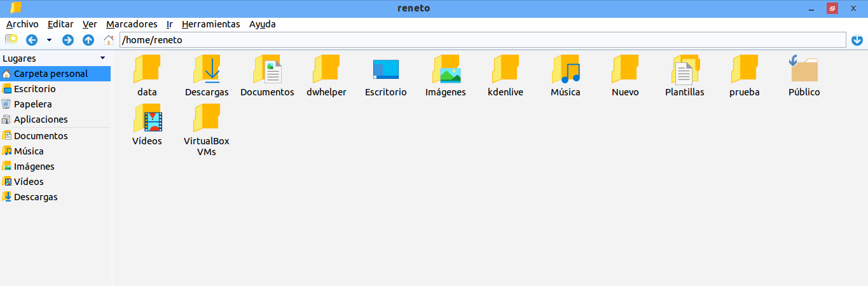
Task: Click the Público file name label
Action: pyautogui.click(x=804, y=92)
